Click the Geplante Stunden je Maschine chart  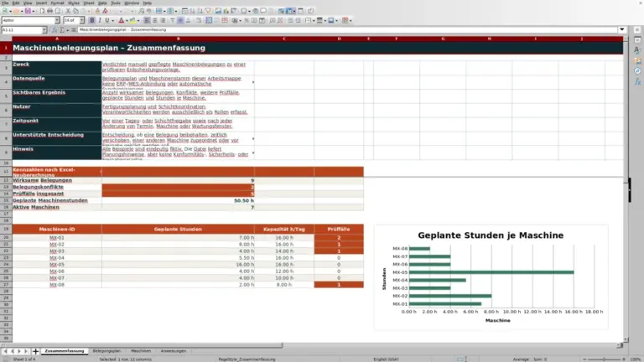[491, 277]
